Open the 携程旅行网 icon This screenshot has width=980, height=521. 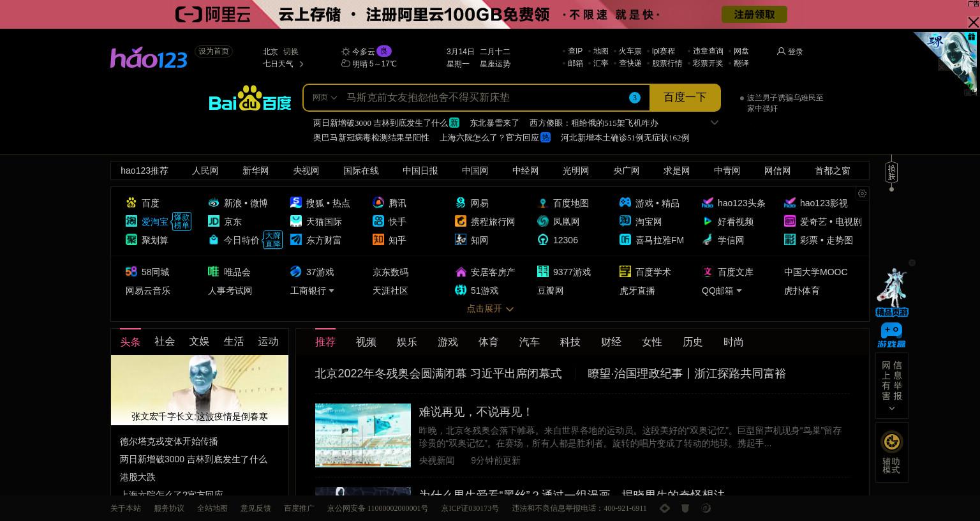pos(461,221)
